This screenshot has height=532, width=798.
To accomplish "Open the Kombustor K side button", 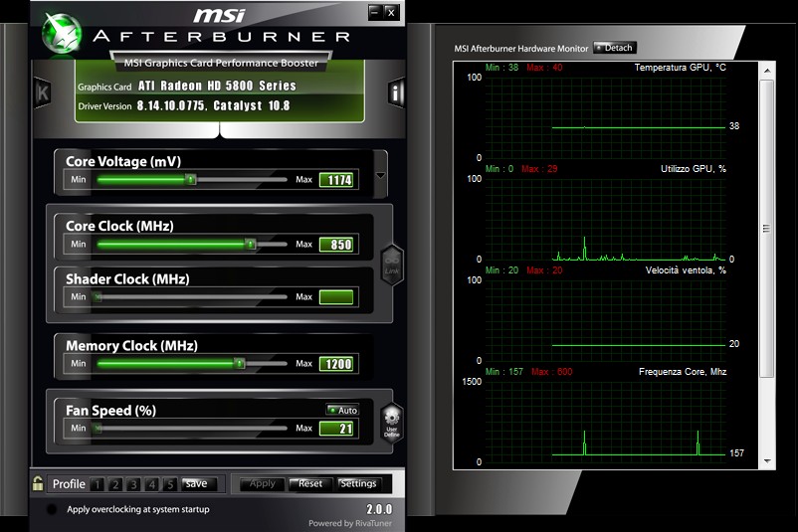I will tap(42, 92).
